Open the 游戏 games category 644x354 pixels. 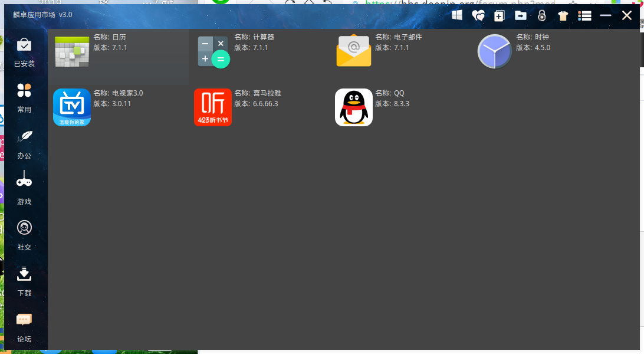click(24, 190)
